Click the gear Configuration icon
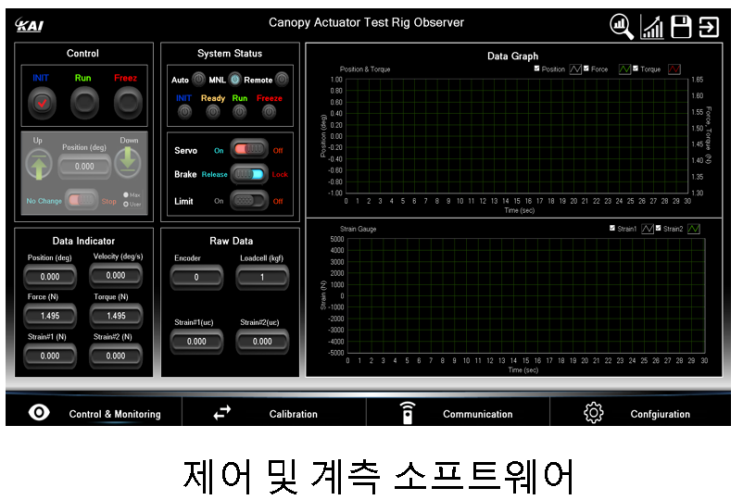Image resolution: width=743 pixels, height=500 pixels. (x=593, y=412)
